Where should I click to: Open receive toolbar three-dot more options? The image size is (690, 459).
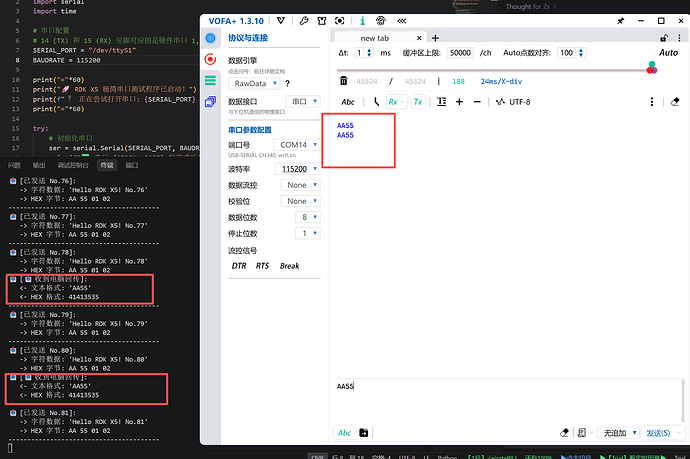tap(652, 102)
